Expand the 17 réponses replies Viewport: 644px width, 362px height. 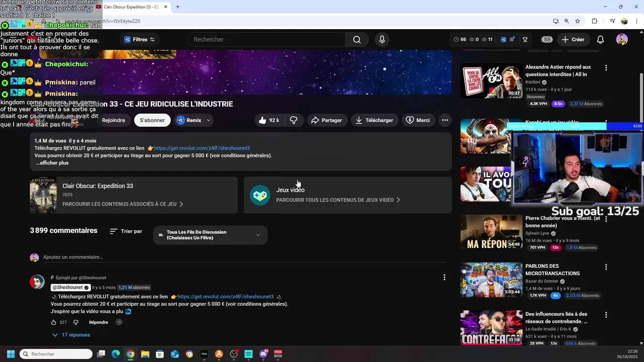pos(71,335)
